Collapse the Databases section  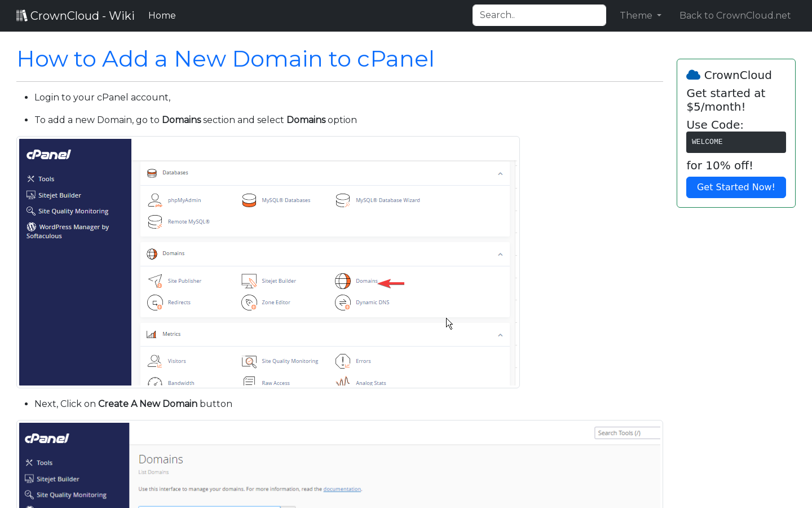500,173
